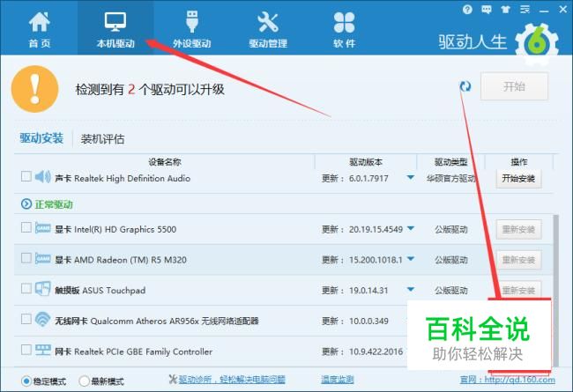Click the wrench icon beside 驱动诊所
The width and height of the screenshot is (573, 392).
coord(173,379)
